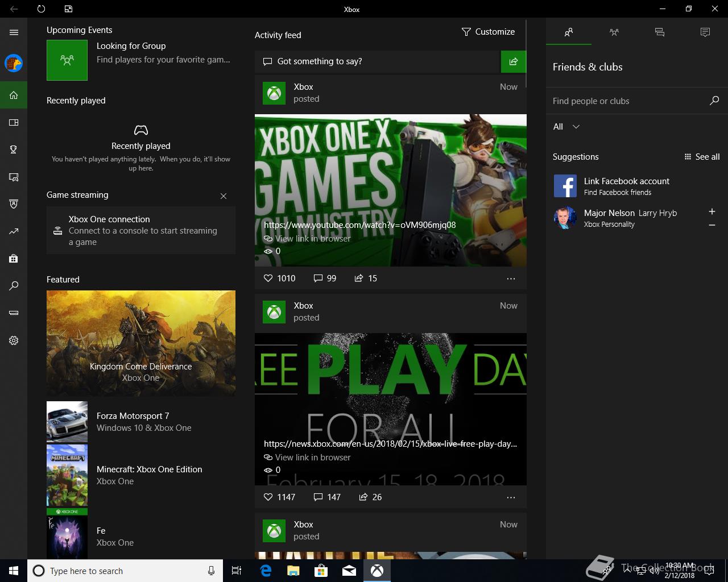The height and width of the screenshot is (582, 728).
Task: Click green share button beside post box
Action: (514, 61)
